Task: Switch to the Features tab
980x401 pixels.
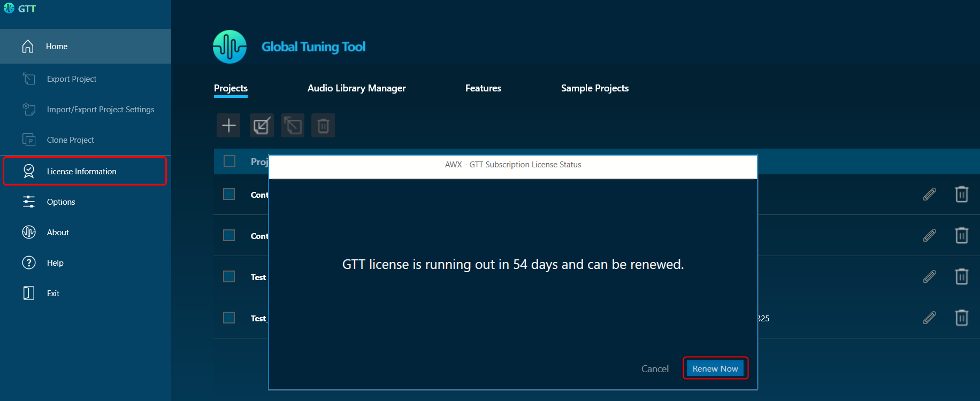Action: point(483,88)
